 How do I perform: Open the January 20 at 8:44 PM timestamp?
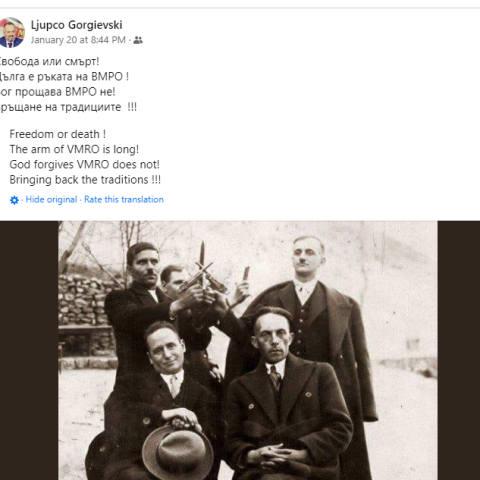point(78,40)
